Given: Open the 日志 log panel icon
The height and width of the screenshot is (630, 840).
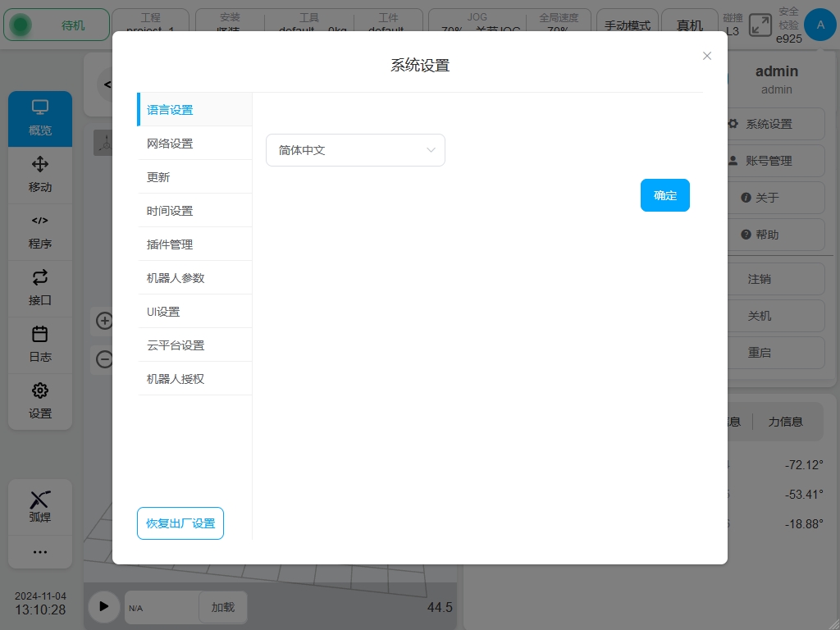Looking at the screenshot, I should tap(40, 334).
